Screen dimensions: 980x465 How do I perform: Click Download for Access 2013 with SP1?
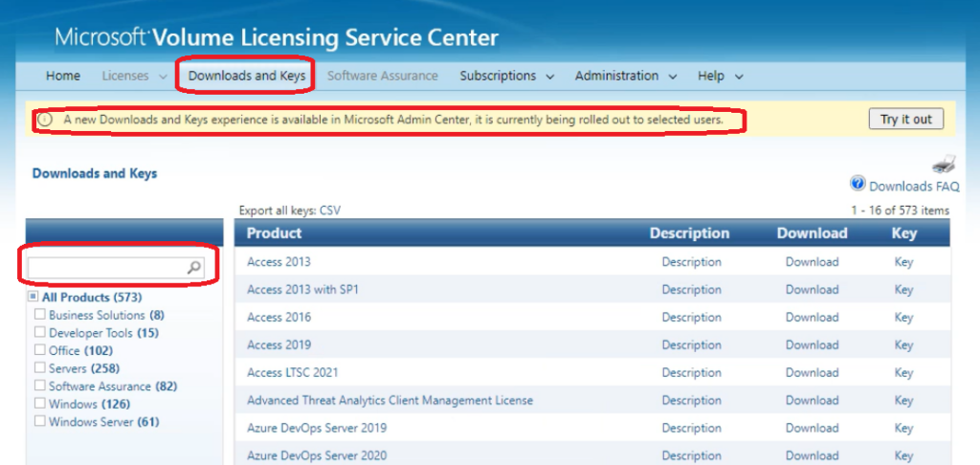click(812, 289)
